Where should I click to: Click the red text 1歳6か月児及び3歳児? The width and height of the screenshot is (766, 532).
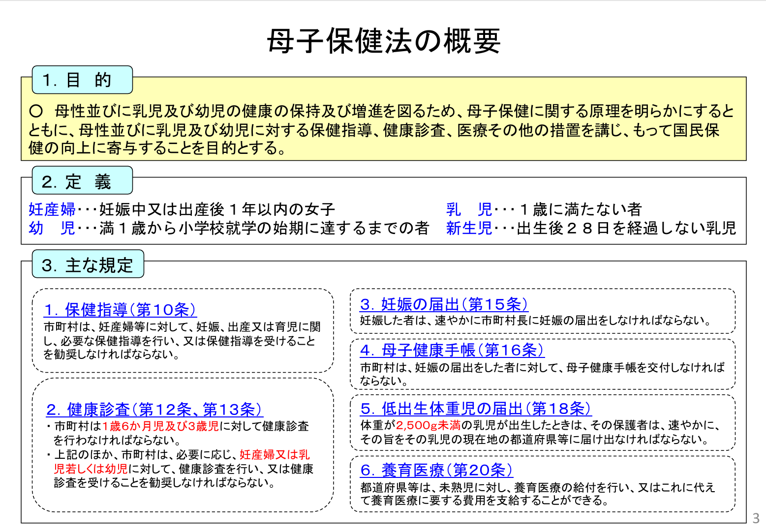[x=161, y=426]
